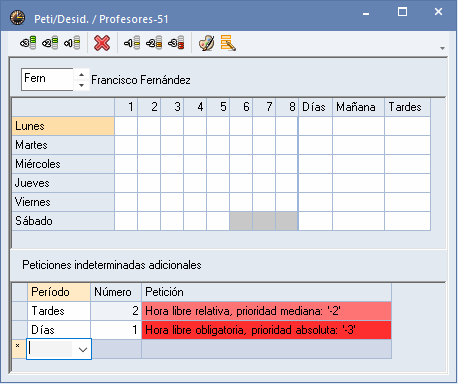Viewport: 458px width, 384px height.
Task: Delete request with the red X
Action: pos(102,43)
